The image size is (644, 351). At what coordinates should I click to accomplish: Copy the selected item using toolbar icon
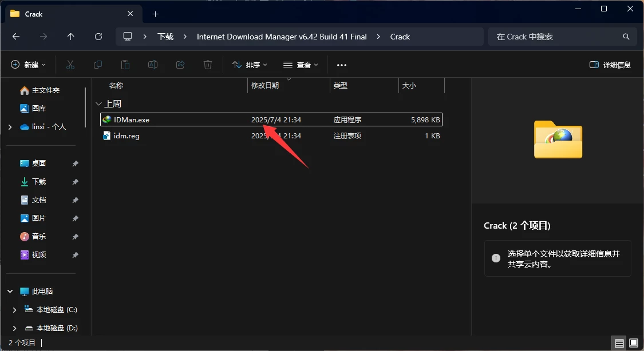click(x=98, y=64)
